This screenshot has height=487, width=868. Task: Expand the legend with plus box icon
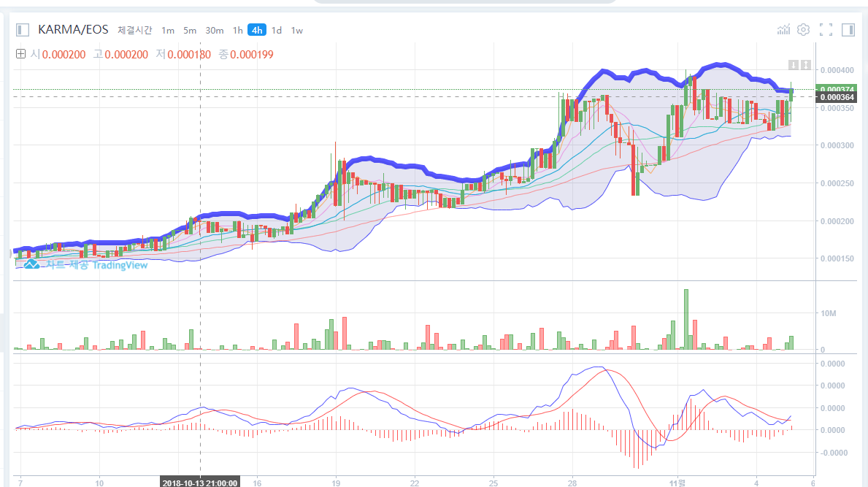pyautogui.click(x=20, y=54)
